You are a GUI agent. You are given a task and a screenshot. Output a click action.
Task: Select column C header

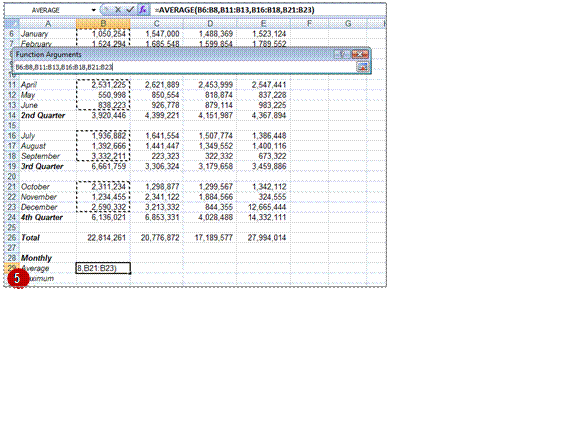coord(156,24)
